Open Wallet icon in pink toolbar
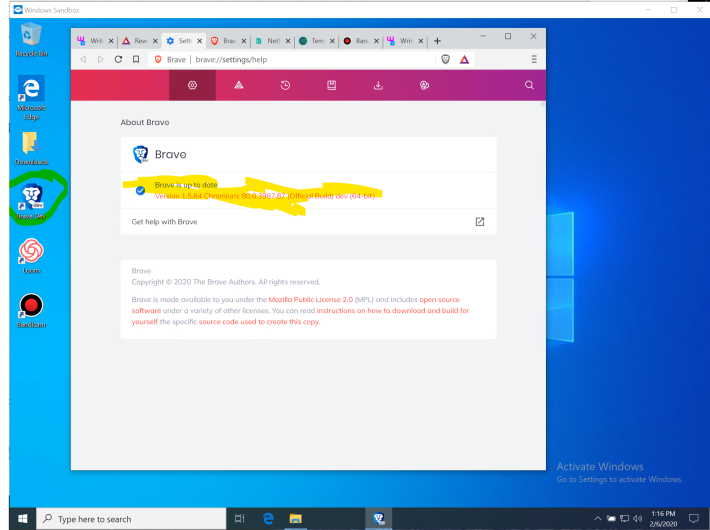 pos(424,85)
